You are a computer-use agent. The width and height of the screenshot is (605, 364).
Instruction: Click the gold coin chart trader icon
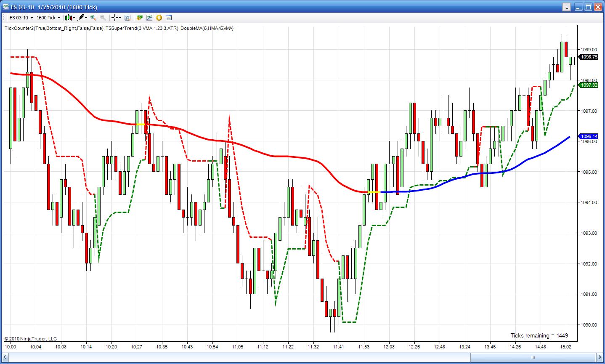pos(159,18)
